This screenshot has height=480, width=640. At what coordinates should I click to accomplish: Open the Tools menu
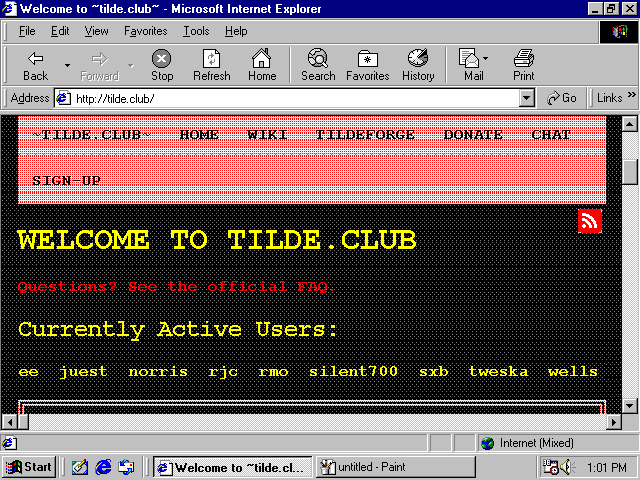pyautogui.click(x=196, y=31)
